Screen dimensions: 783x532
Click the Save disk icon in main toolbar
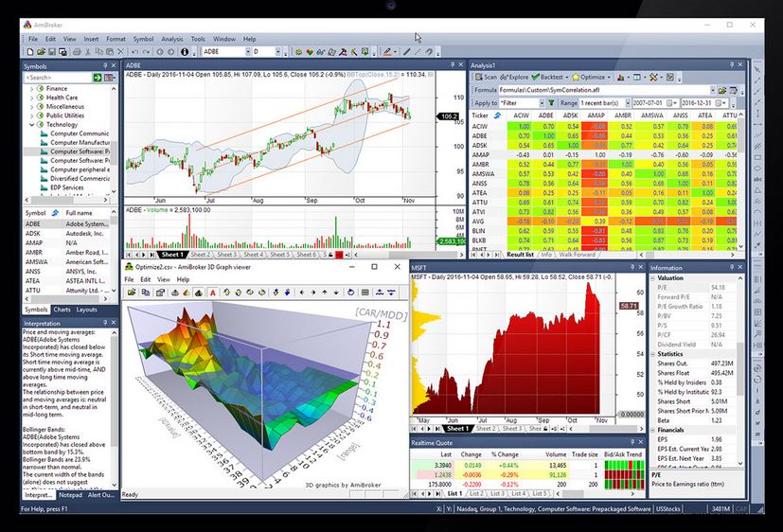pyautogui.click(x=52, y=51)
